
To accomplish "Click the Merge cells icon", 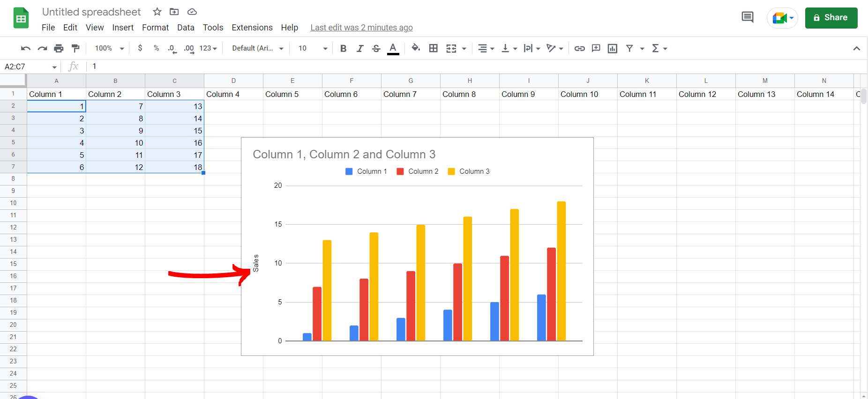I will pos(451,48).
